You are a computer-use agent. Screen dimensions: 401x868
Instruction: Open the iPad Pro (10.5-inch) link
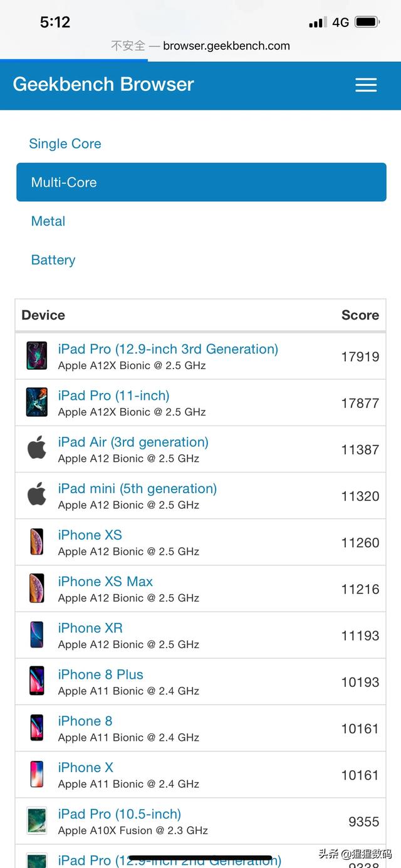click(120, 813)
